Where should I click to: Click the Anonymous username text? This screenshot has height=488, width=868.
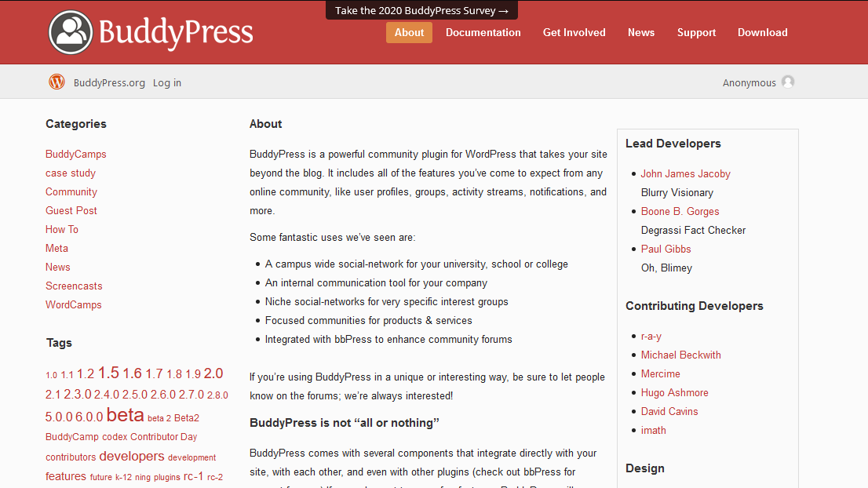[x=749, y=82]
